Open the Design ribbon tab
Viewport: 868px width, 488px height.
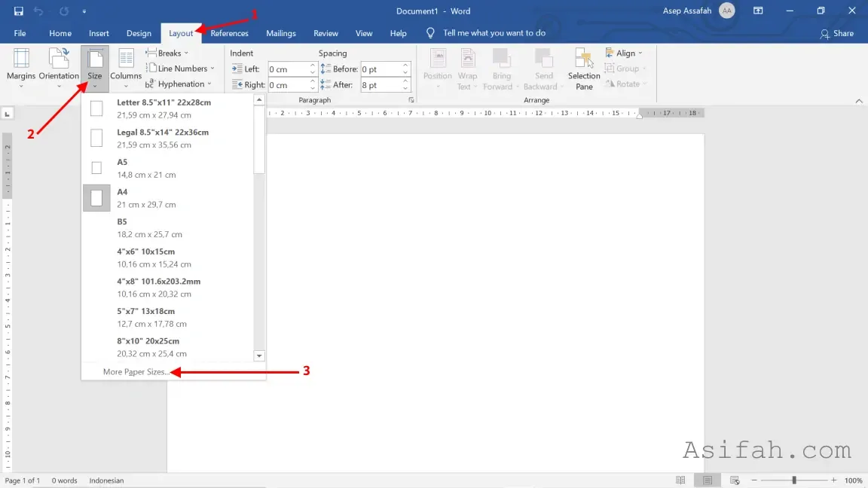tap(139, 33)
